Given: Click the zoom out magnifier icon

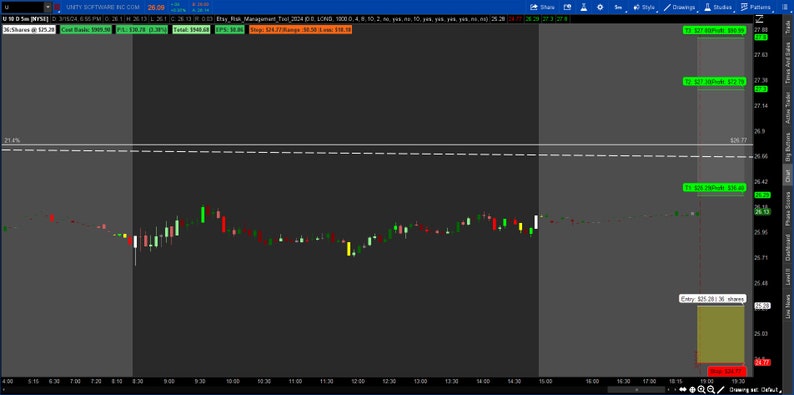Looking at the screenshot, I should [x=711, y=389].
